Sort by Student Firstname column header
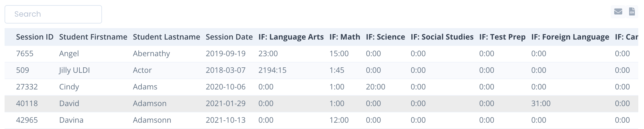Viewport: 644px width, 129px height. tap(93, 37)
